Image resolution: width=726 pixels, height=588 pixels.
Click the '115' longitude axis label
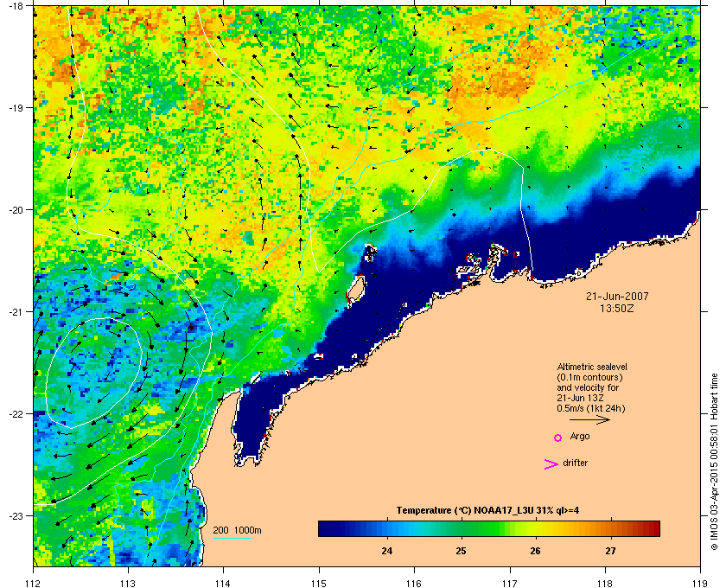tap(319, 584)
